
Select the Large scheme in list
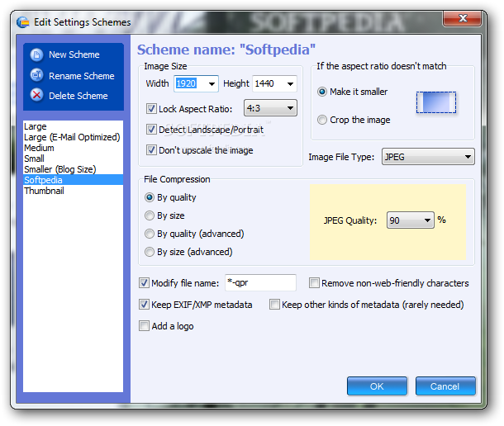click(x=73, y=126)
